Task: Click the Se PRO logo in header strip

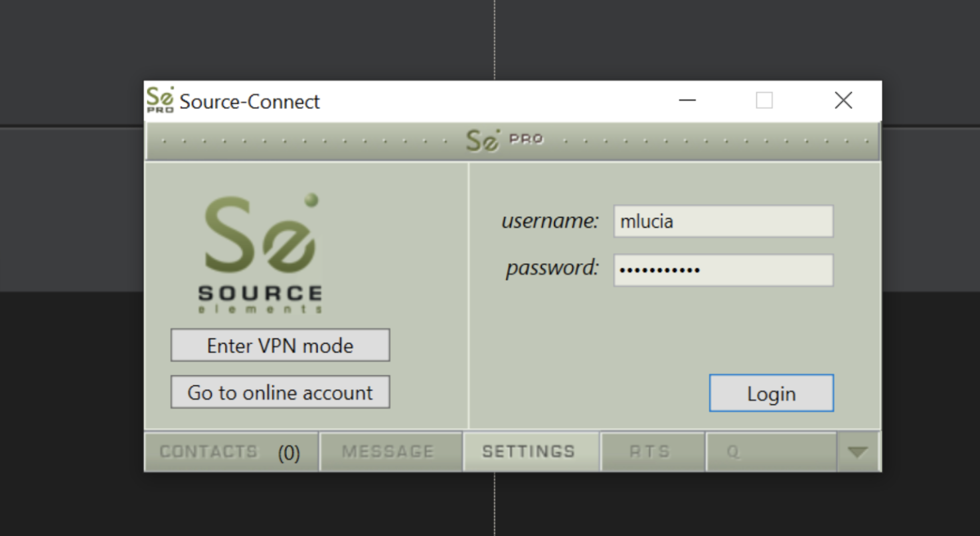Action: point(504,140)
